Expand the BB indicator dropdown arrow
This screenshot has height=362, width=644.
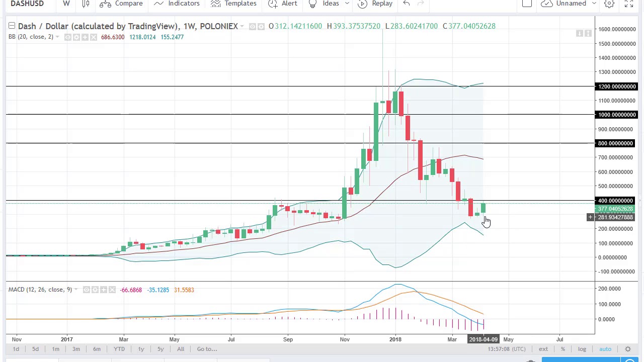[x=57, y=37]
